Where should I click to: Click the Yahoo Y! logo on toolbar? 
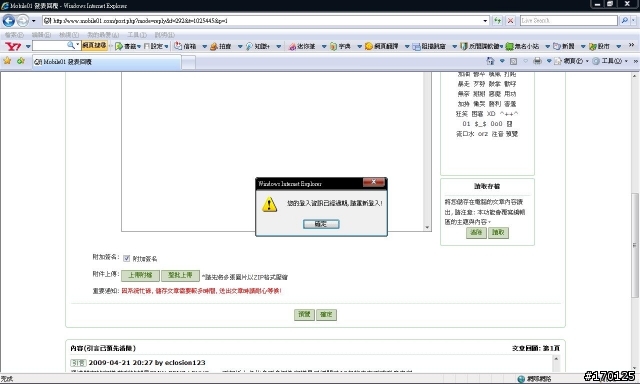(x=13, y=46)
